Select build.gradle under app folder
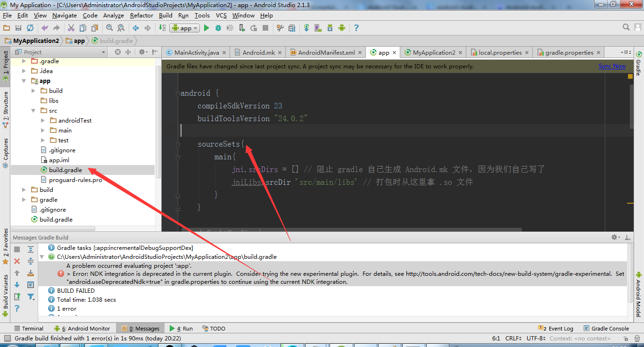The width and height of the screenshot is (644, 347). 66,170
